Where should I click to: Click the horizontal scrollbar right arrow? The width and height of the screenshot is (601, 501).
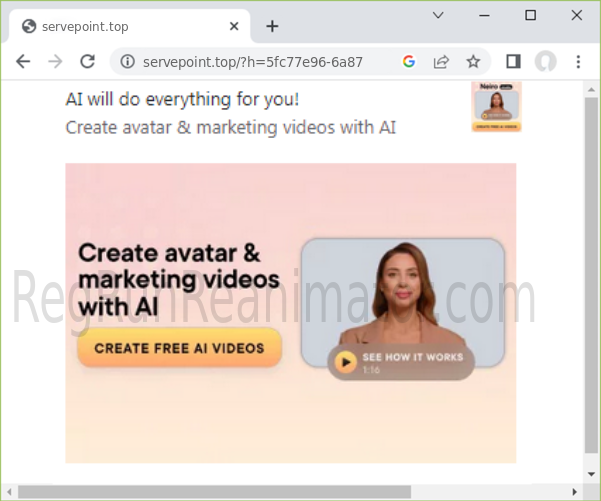pyautogui.click(x=575, y=491)
